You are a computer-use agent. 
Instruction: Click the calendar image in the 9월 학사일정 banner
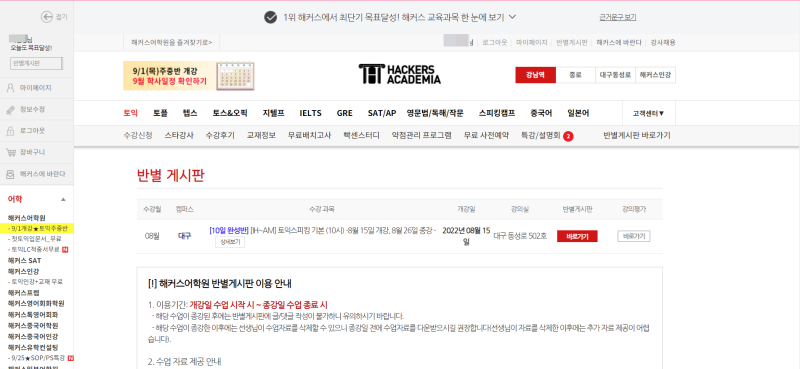tap(235, 76)
